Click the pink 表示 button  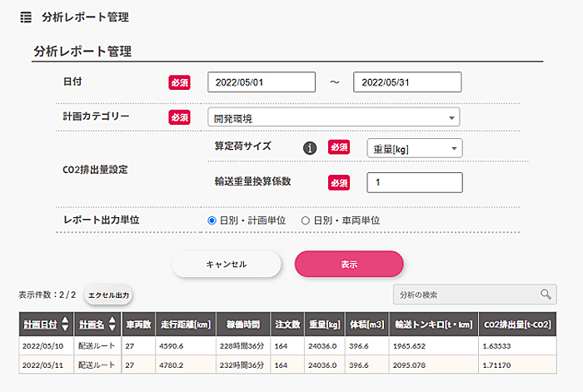(x=349, y=264)
